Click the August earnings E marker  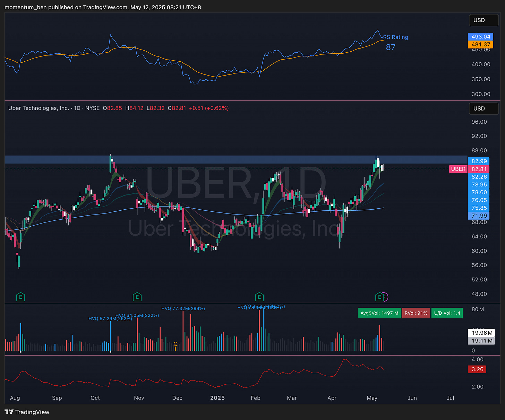[20, 297]
